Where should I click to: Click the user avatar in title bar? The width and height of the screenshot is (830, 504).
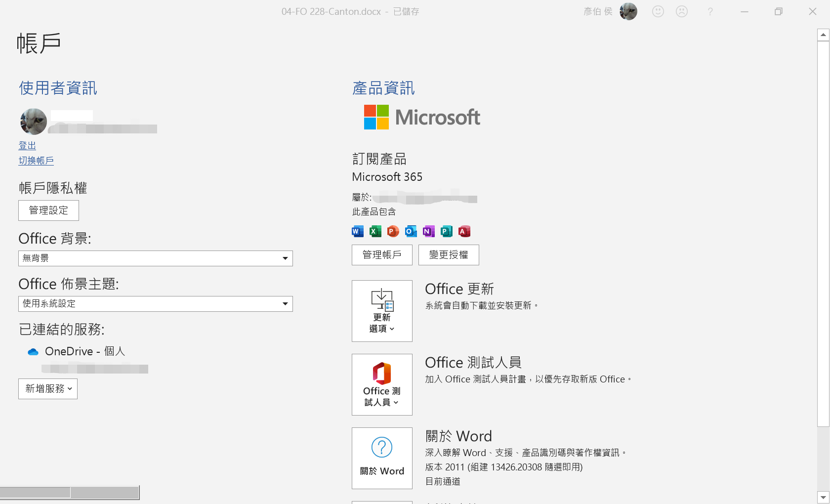[628, 11]
